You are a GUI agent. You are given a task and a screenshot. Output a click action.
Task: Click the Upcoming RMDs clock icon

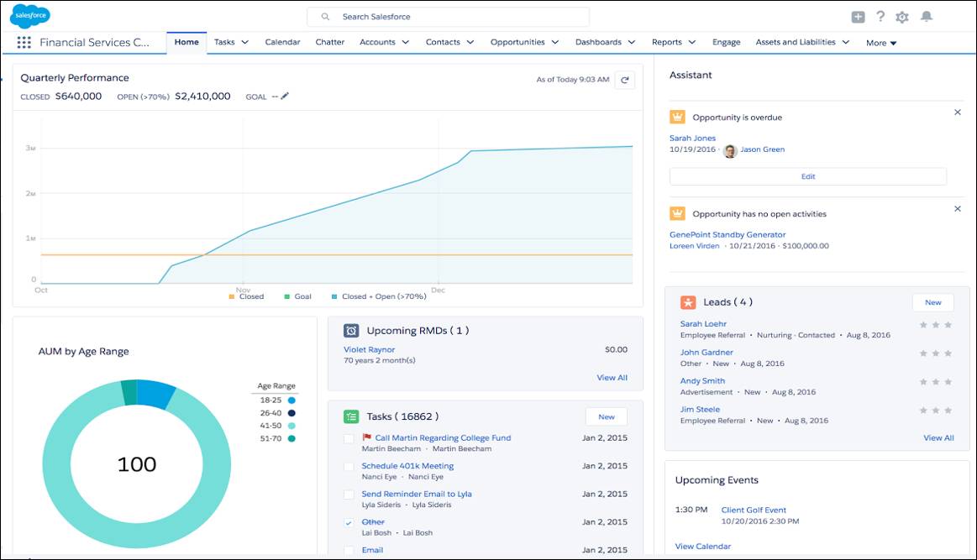click(x=351, y=331)
